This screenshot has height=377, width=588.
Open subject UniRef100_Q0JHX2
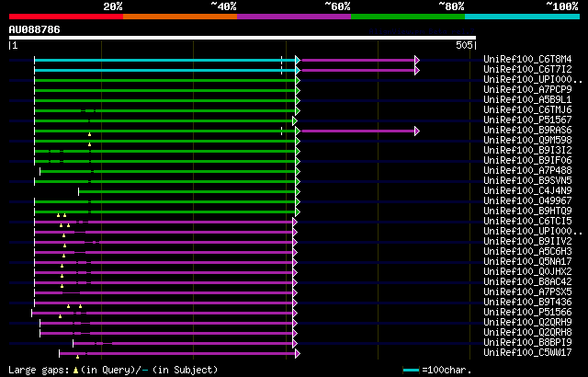[527, 272]
